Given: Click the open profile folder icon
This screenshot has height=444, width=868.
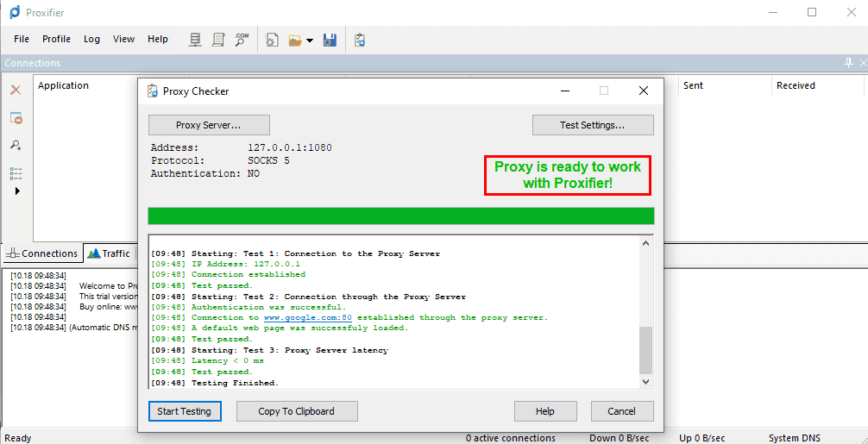Looking at the screenshot, I should click(x=295, y=41).
